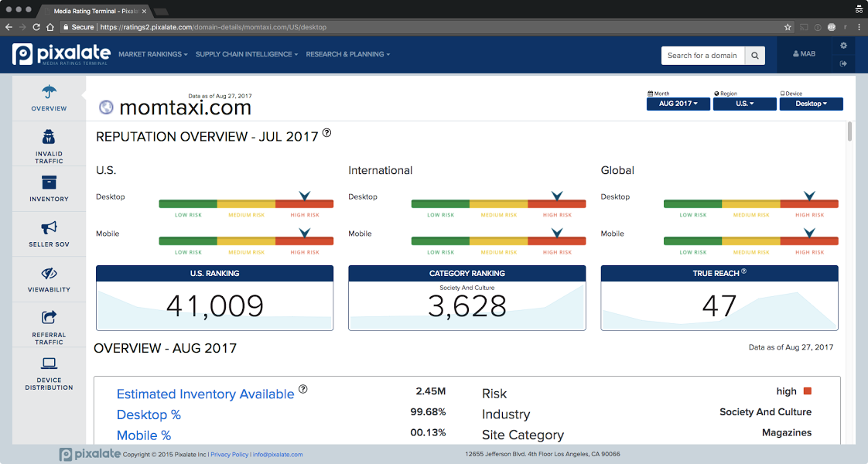Reload the page in the browser

click(x=36, y=27)
